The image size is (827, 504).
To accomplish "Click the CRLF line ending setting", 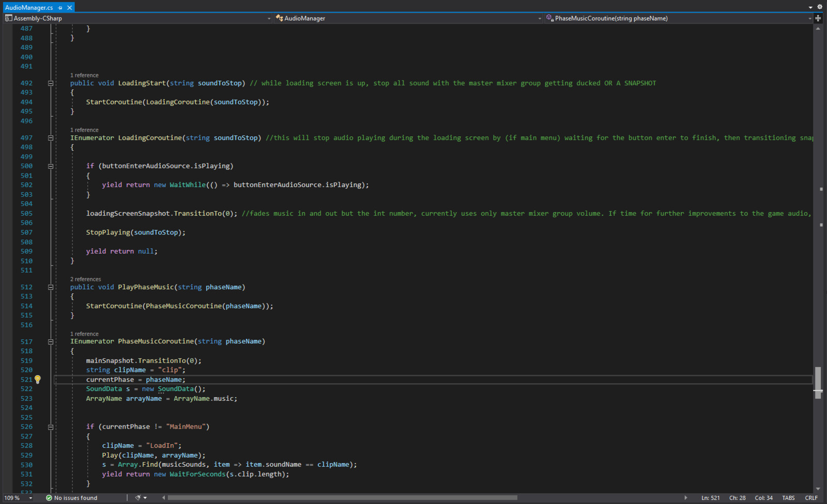I will [811, 498].
